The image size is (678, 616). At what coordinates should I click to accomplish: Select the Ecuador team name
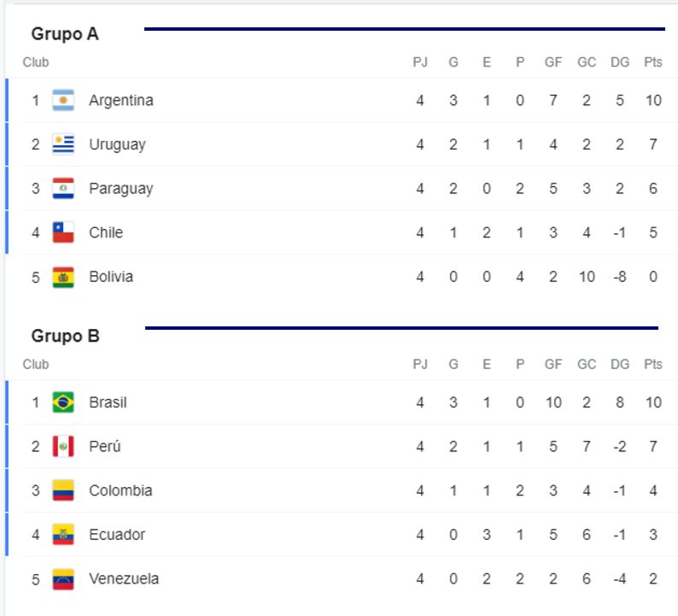tap(117, 535)
